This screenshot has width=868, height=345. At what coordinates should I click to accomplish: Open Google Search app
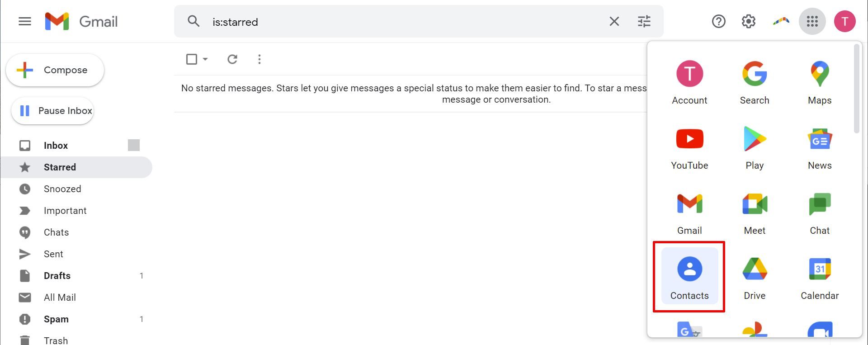pos(755,83)
